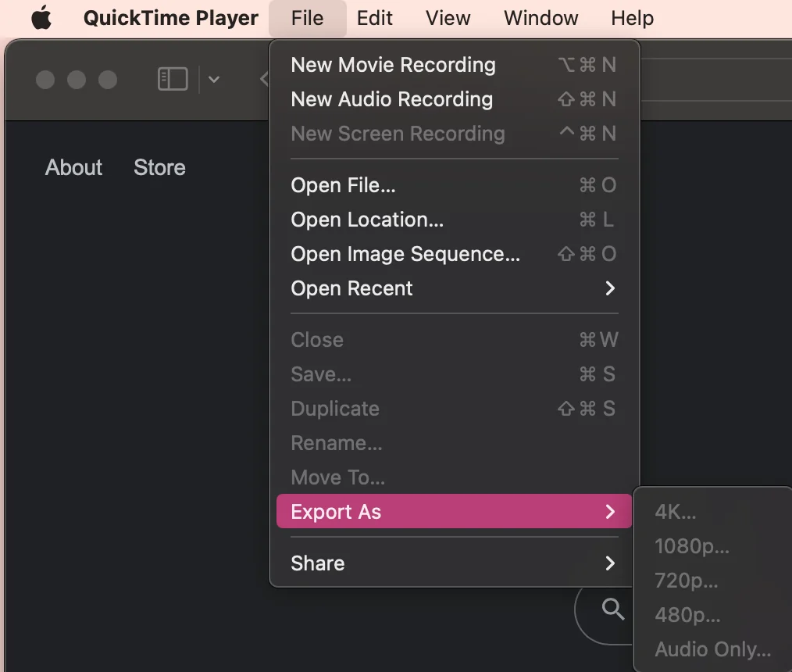This screenshot has height=672, width=792.
Task: Expand the Open Recent submenu
Action: 454,288
